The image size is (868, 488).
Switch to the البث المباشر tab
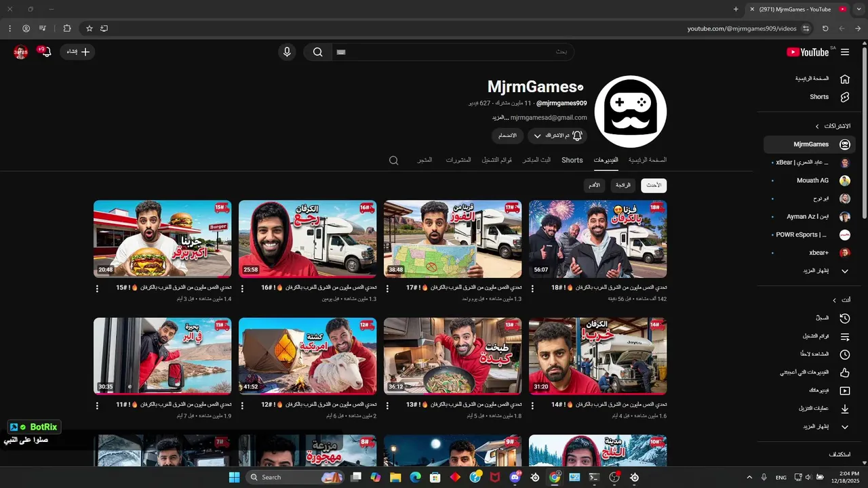536,161
